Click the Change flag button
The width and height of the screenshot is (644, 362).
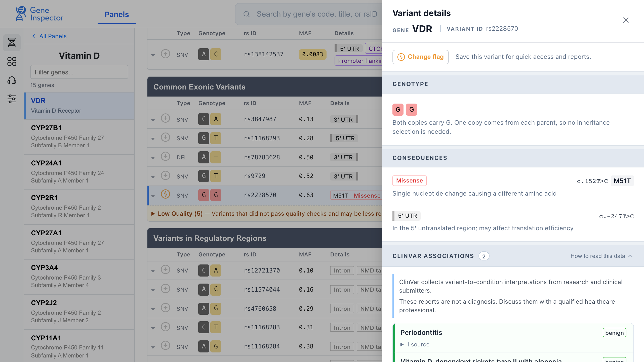point(421,57)
